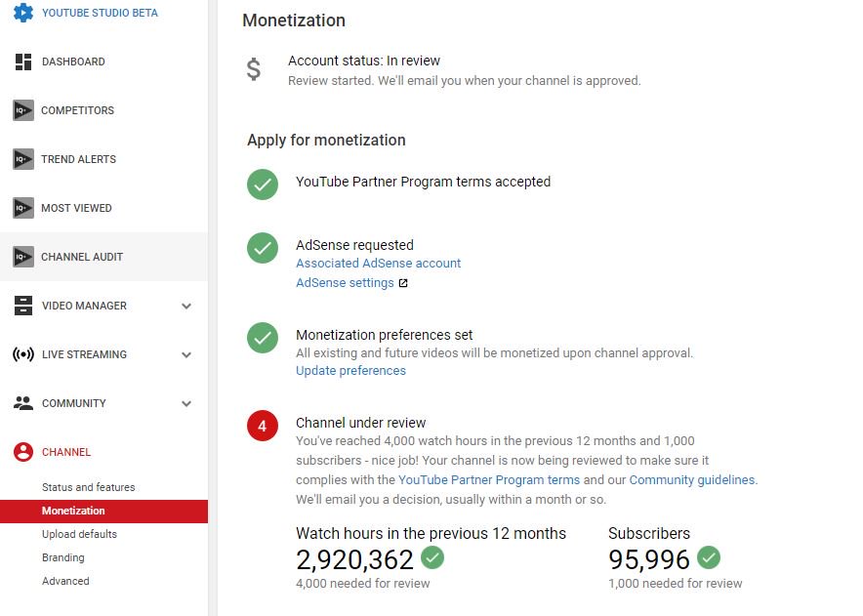Click the 'Account status: In review' text
The image size is (863, 616).
364,61
